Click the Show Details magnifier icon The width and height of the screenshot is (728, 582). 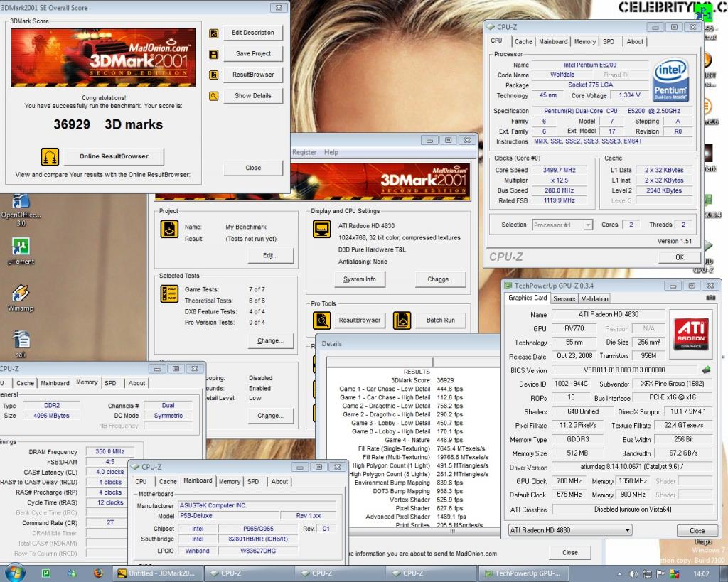coord(213,96)
